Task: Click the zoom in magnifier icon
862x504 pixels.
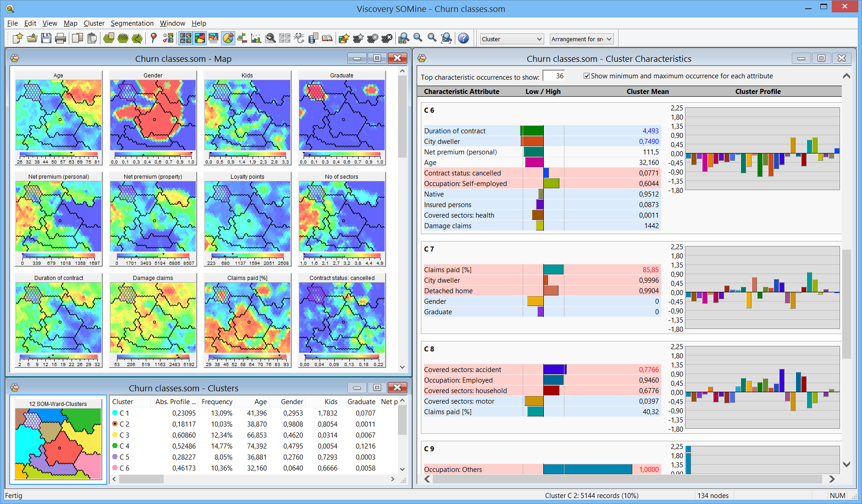Action: point(432,38)
